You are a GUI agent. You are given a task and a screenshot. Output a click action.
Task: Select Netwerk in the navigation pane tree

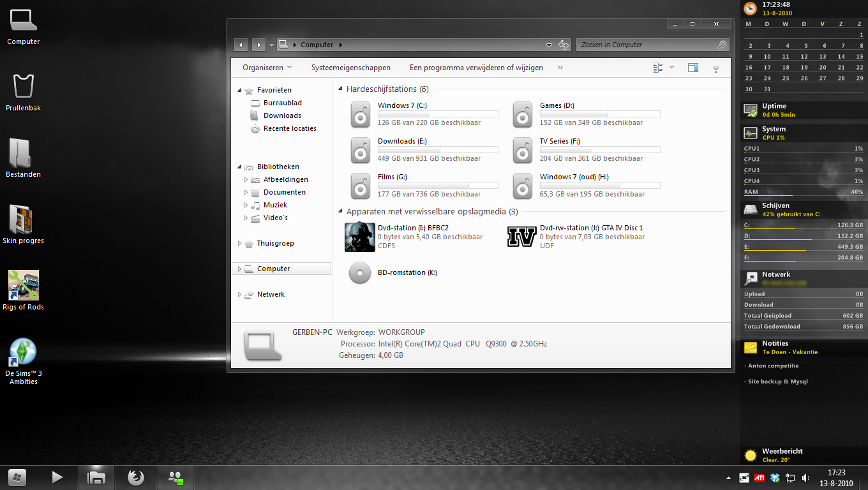pos(271,295)
